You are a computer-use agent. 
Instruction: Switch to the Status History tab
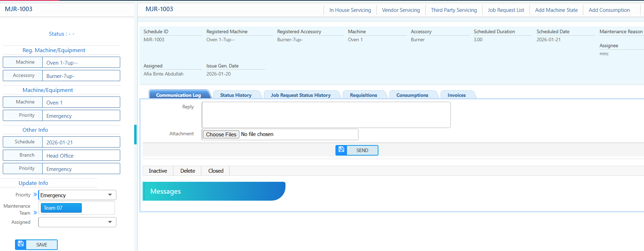[x=236, y=95]
